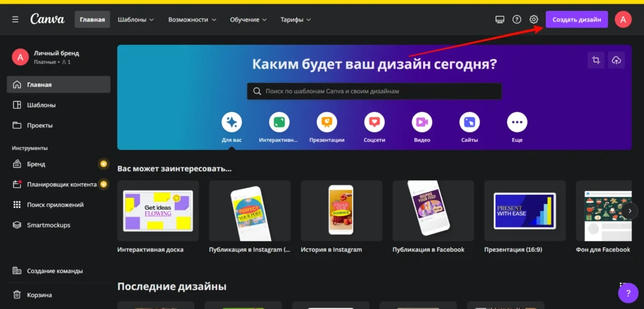Open the Еще more categories icon

tap(517, 122)
